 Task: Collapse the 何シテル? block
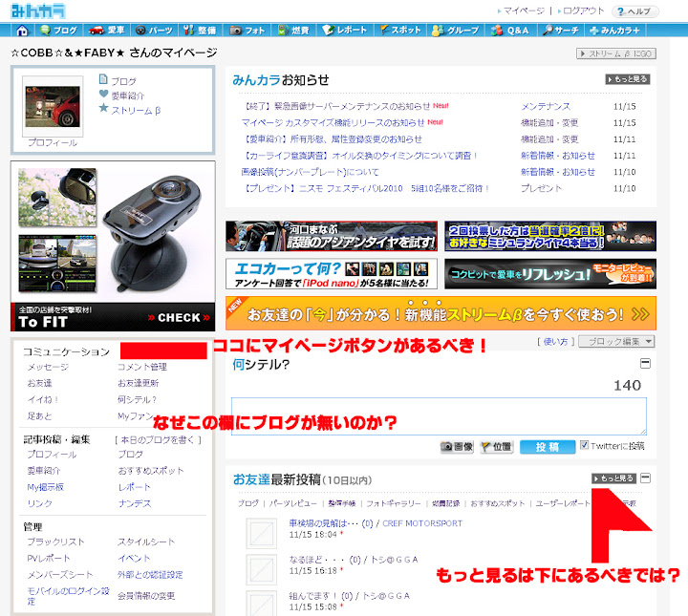tap(645, 364)
